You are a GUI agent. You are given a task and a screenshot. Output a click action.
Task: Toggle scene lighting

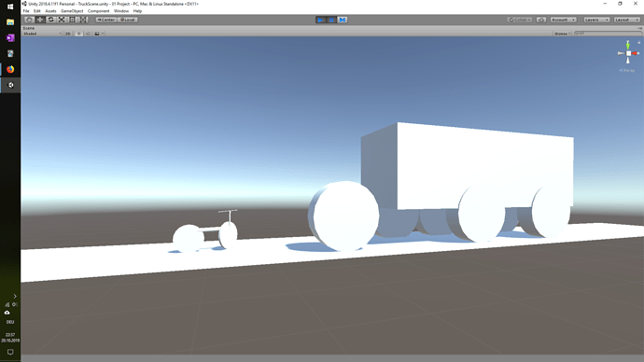[x=78, y=34]
